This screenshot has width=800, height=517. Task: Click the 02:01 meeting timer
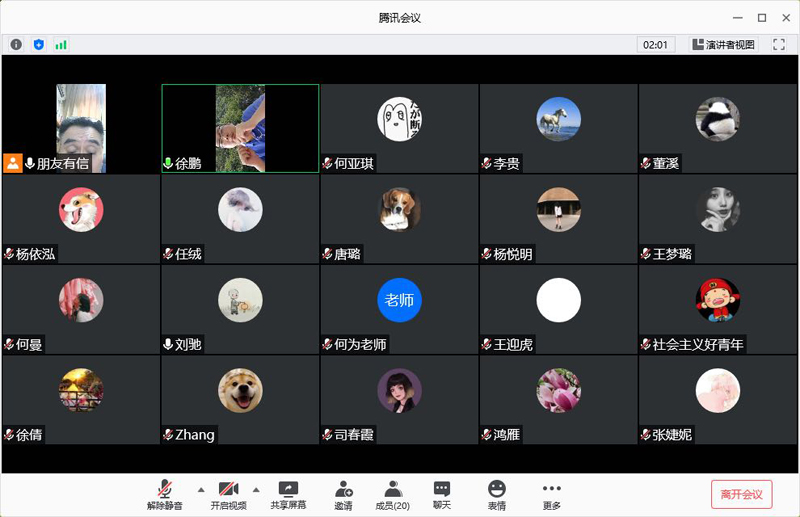click(x=655, y=44)
